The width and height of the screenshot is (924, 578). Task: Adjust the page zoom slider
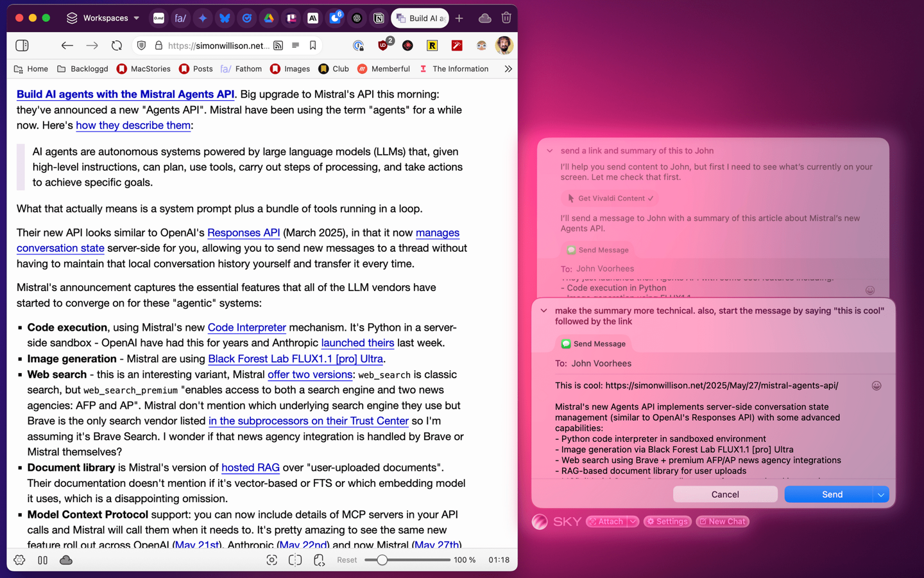pos(382,560)
